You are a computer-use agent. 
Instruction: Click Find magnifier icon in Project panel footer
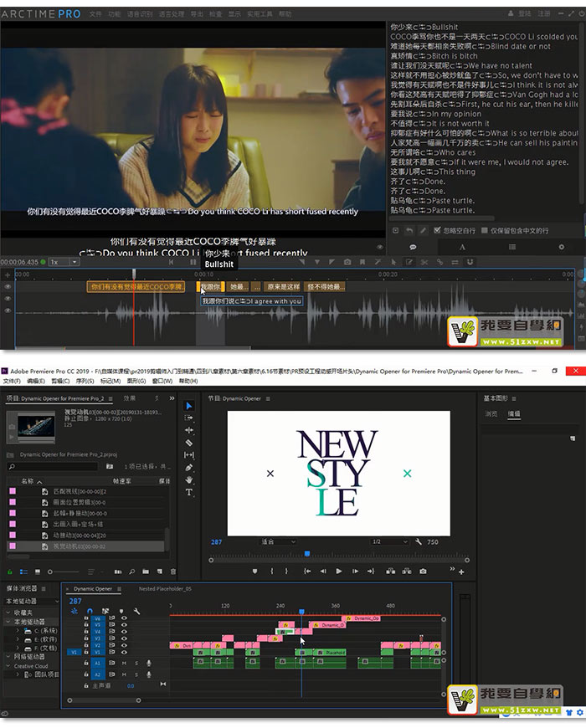(132, 572)
